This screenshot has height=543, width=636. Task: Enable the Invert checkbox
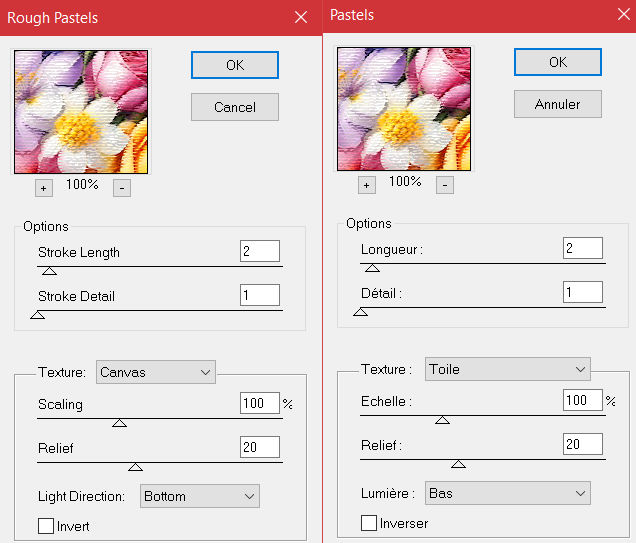pos(46,526)
